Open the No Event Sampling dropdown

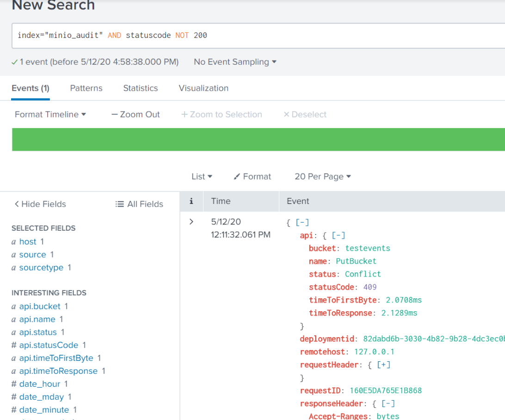pos(235,62)
